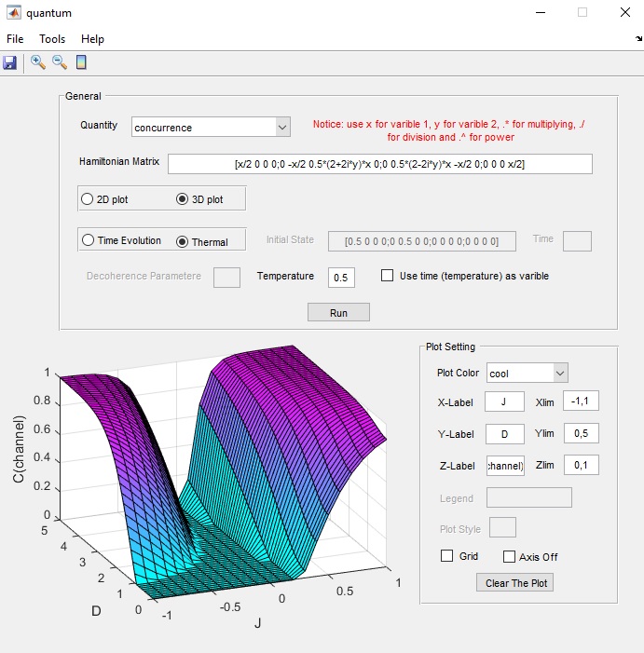Image resolution: width=644 pixels, height=653 pixels.
Task: Click the Clear The Plot button
Action: (x=515, y=583)
